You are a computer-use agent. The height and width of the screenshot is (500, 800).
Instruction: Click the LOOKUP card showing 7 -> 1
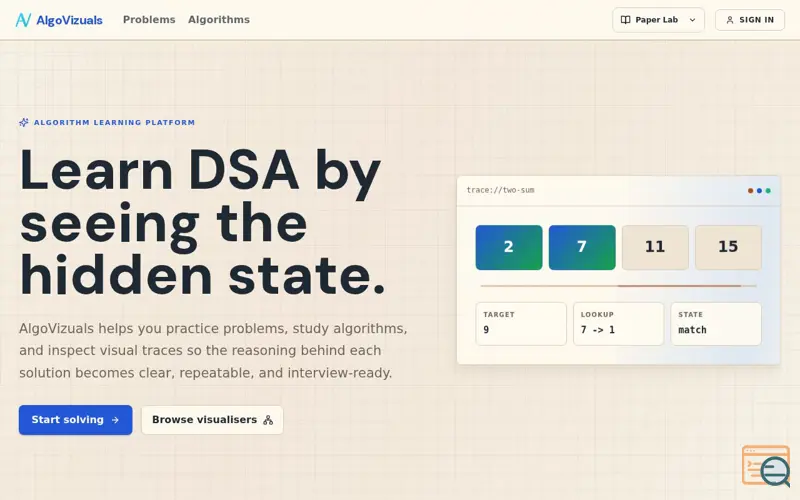[x=618, y=324]
